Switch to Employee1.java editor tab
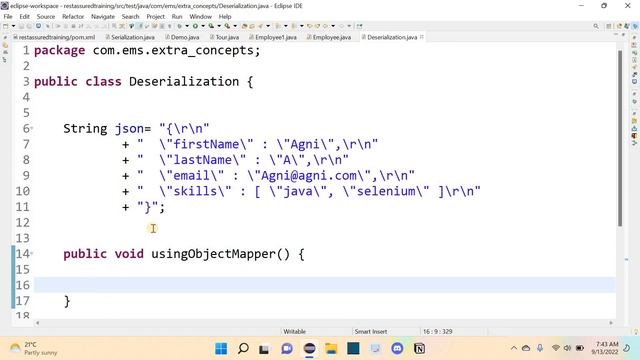 coord(273,37)
